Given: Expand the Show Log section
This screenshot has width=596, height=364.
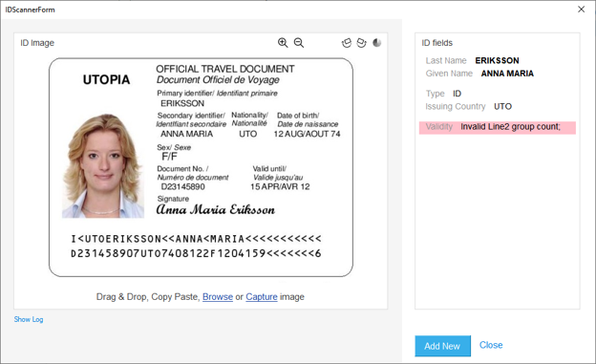Looking at the screenshot, I should (x=29, y=319).
